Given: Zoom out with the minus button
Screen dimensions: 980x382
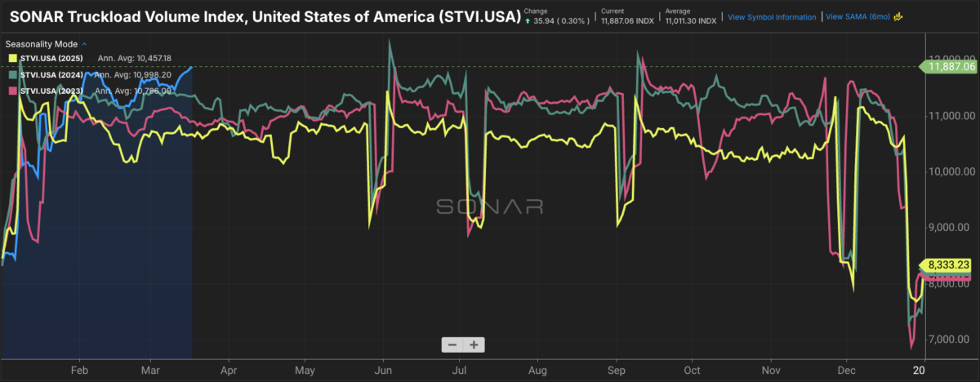Looking at the screenshot, I should click(x=452, y=344).
